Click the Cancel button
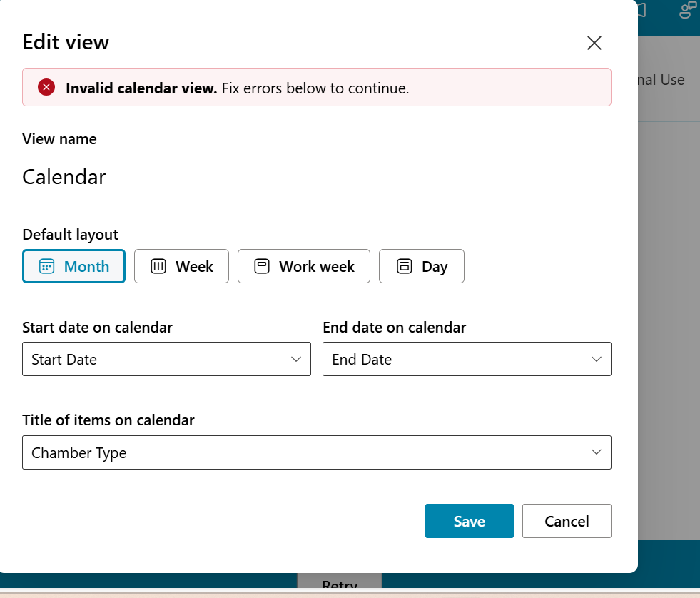Screen dimensions: 700x598 [x=567, y=521]
